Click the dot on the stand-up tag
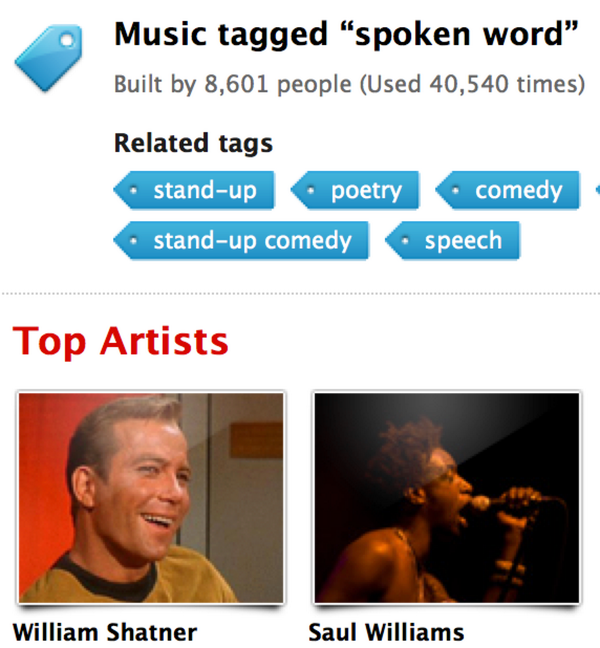 tap(133, 190)
